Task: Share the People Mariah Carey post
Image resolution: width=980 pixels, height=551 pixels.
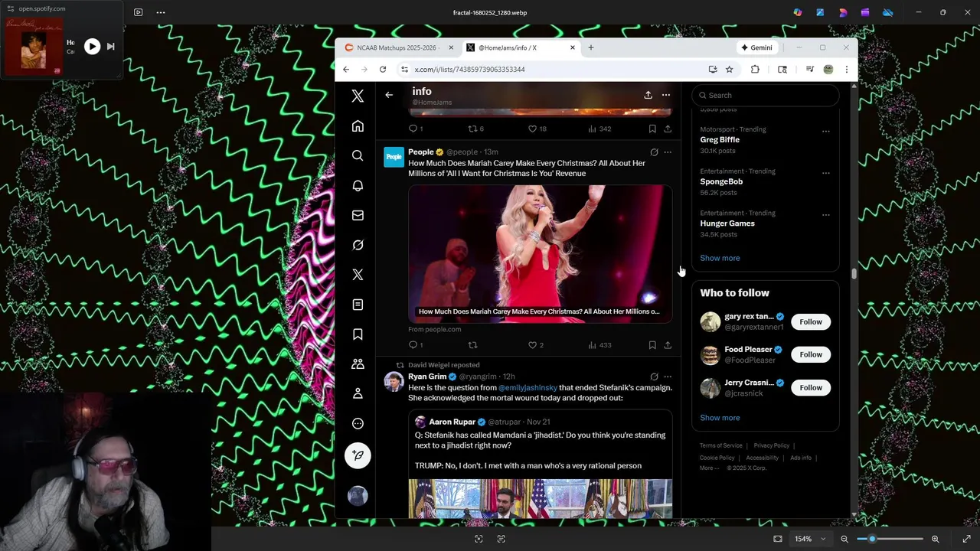Action: [668, 345]
